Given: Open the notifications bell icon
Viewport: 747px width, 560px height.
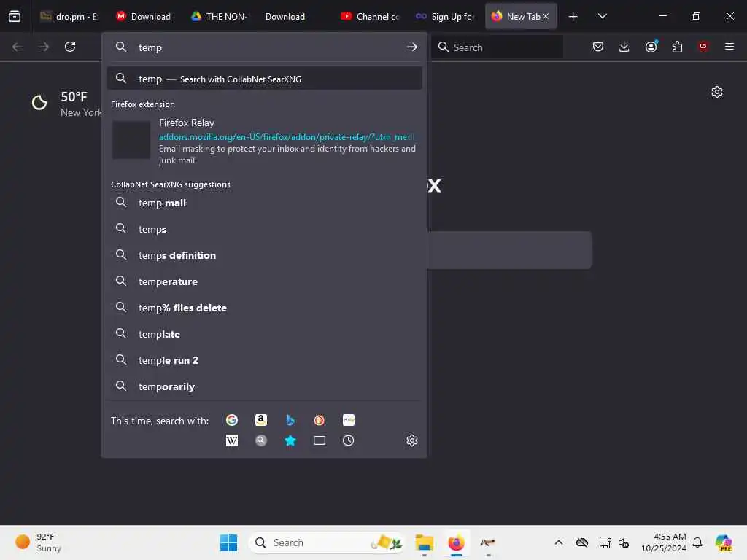Looking at the screenshot, I should [697, 542].
